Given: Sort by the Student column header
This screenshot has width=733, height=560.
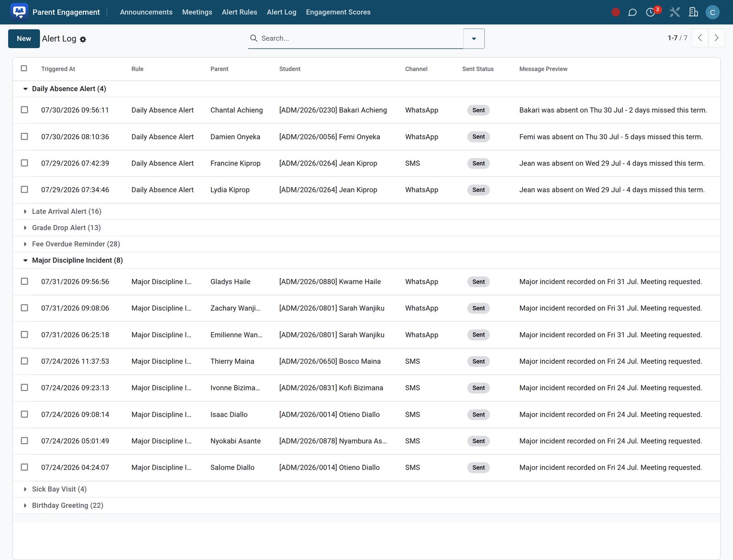Looking at the screenshot, I should [x=290, y=69].
